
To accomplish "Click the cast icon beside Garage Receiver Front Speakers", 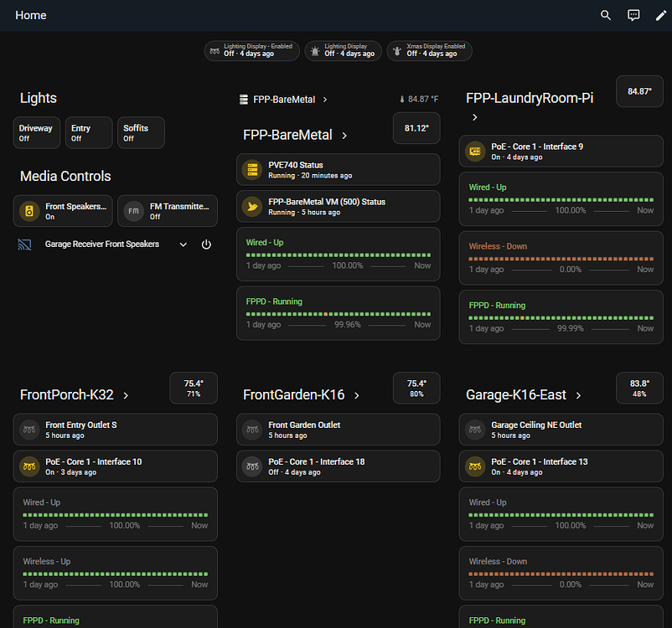I will click(x=26, y=245).
